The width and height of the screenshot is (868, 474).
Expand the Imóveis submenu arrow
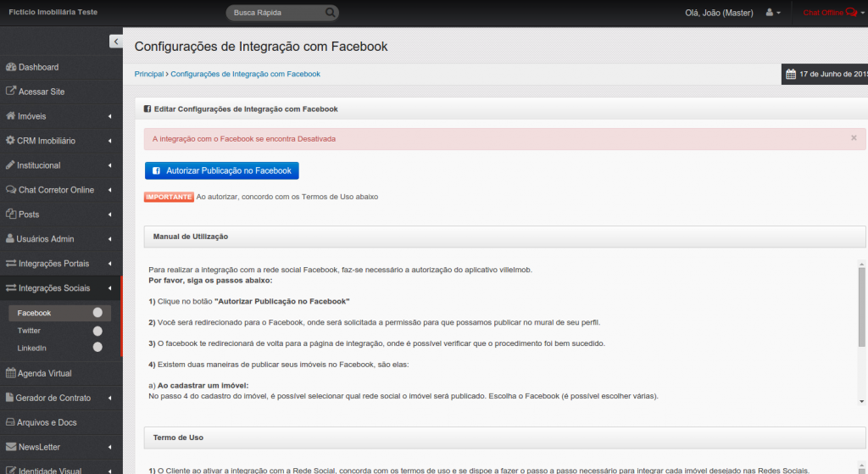pos(109,116)
